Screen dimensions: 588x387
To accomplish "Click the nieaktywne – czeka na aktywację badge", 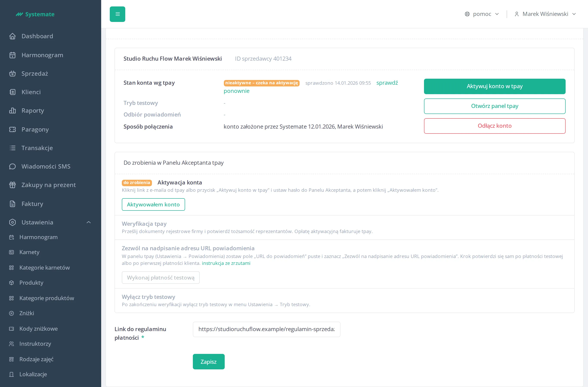I will [x=261, y=83].
